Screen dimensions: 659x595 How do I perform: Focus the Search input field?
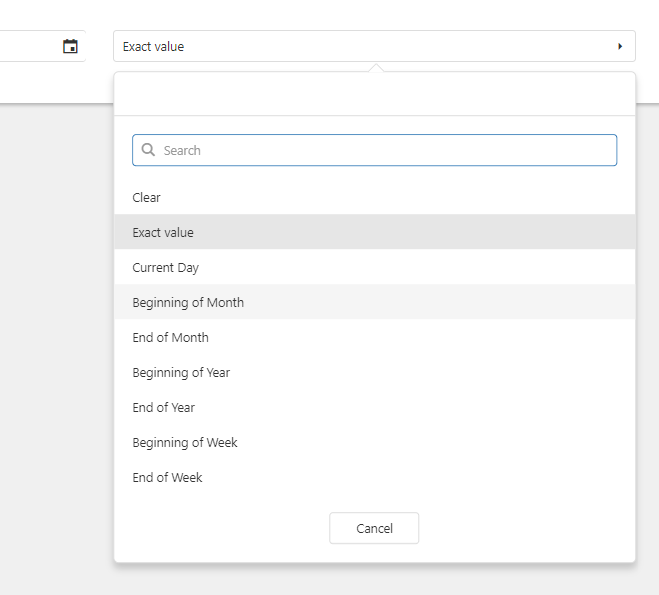coord(374,150)
